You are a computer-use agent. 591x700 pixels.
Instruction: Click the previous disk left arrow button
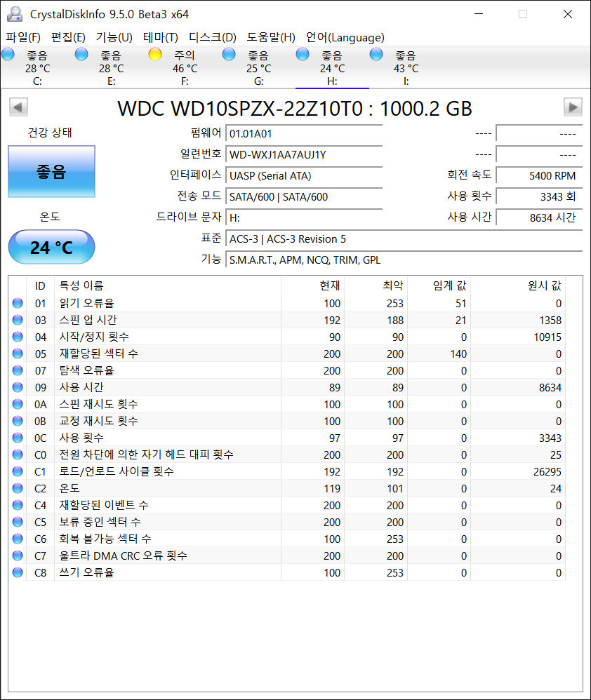[18, 107]
